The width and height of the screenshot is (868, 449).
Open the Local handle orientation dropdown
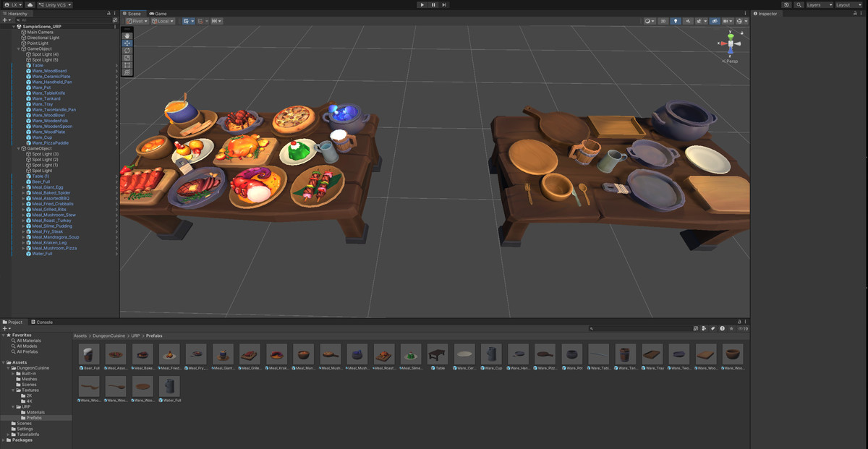161,20
